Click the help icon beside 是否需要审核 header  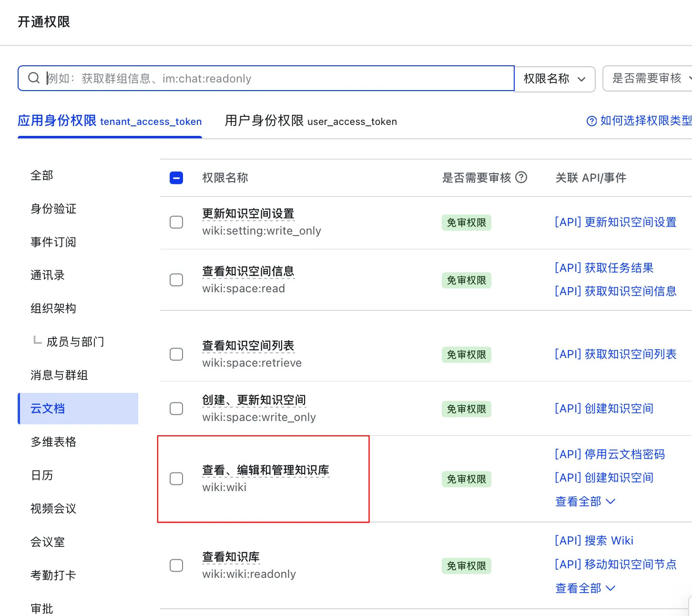(x=521, y=177)
